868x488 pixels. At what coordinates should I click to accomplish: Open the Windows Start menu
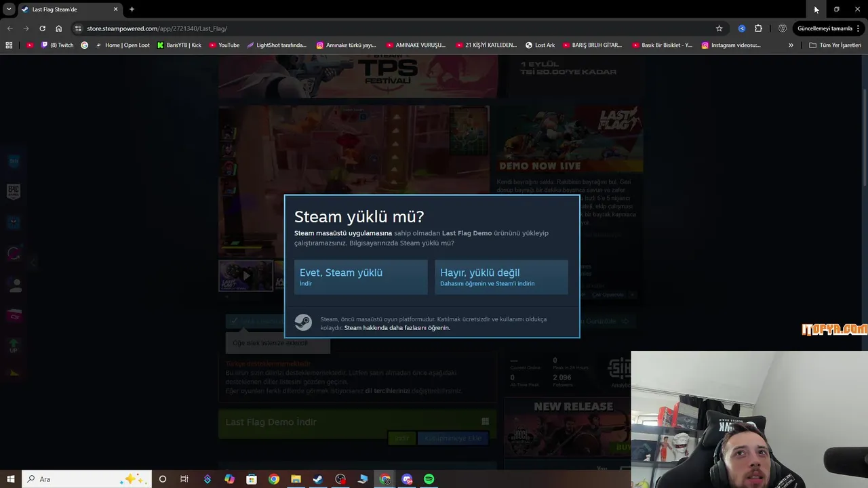point(10,479)
